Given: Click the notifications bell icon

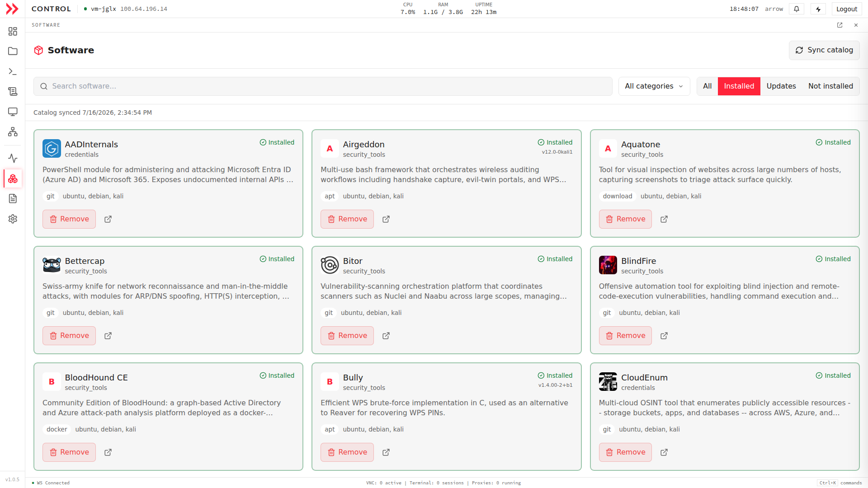Looking at the screenshot, I should click(797, 9).
